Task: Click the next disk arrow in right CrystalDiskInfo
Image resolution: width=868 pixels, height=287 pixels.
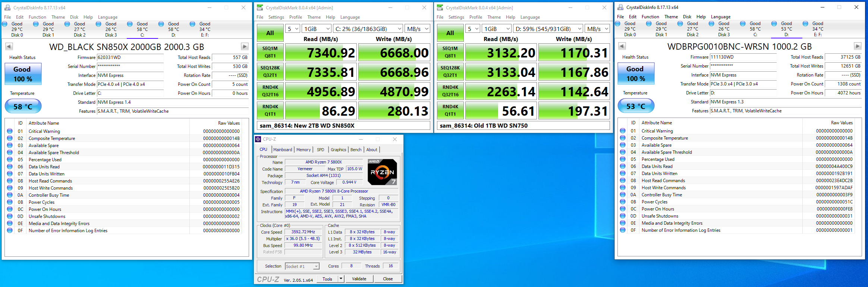Action: [x=858, y=46]
